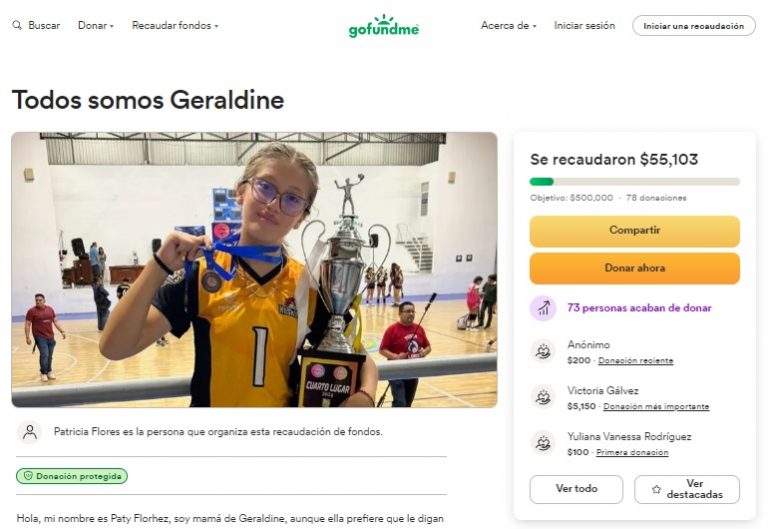This screenshot has height=529, width=768.
Task: Open the Acerca de dropdown
Action: [x=508, y=25]
